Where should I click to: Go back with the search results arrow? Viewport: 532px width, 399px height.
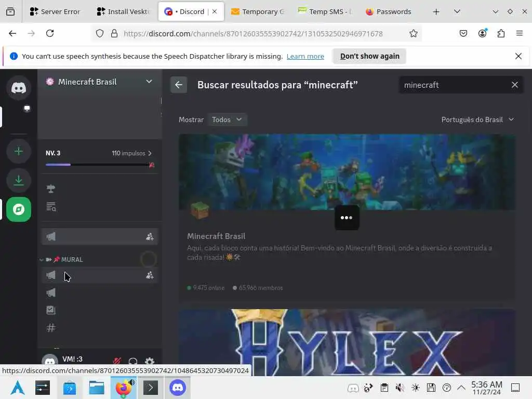pyautogui.click(x=179, y=85)
